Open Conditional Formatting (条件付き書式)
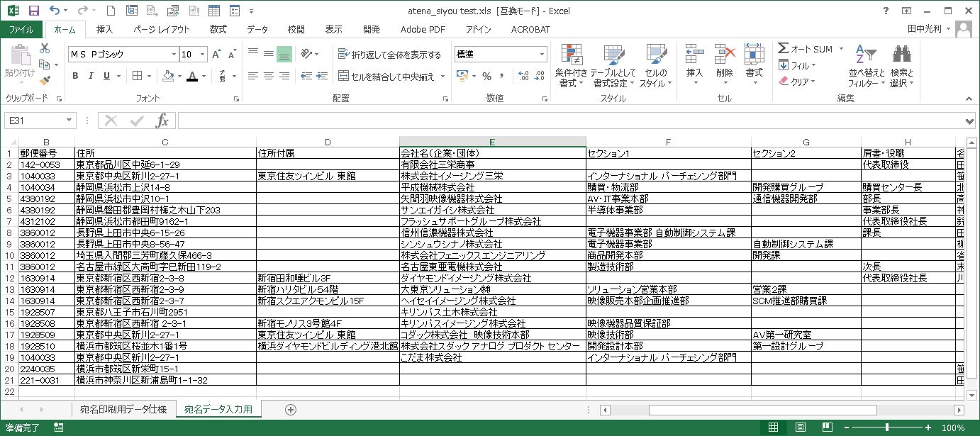 pyautogui.click(x=572, y=66)
